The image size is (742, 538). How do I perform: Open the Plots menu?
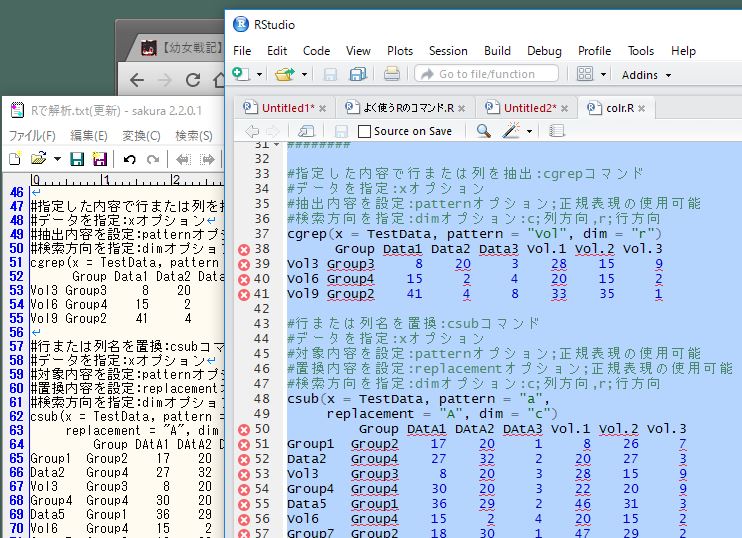click(400, 51)
